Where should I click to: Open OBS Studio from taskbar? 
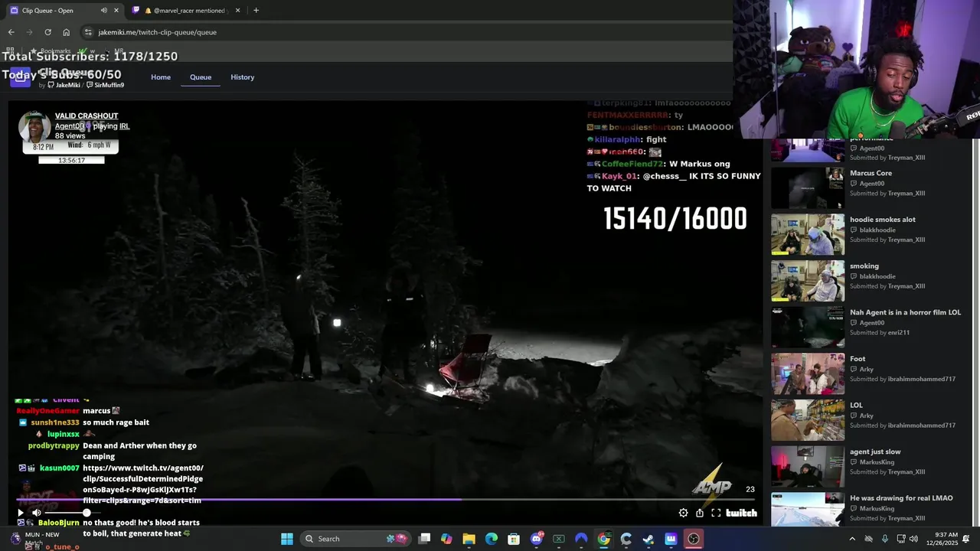click(694, 539)
